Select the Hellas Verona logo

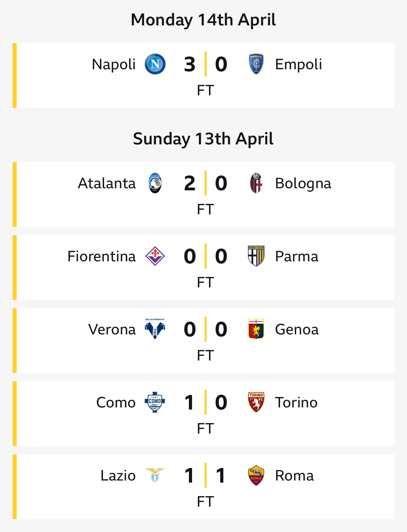click(x=155, y=329)
